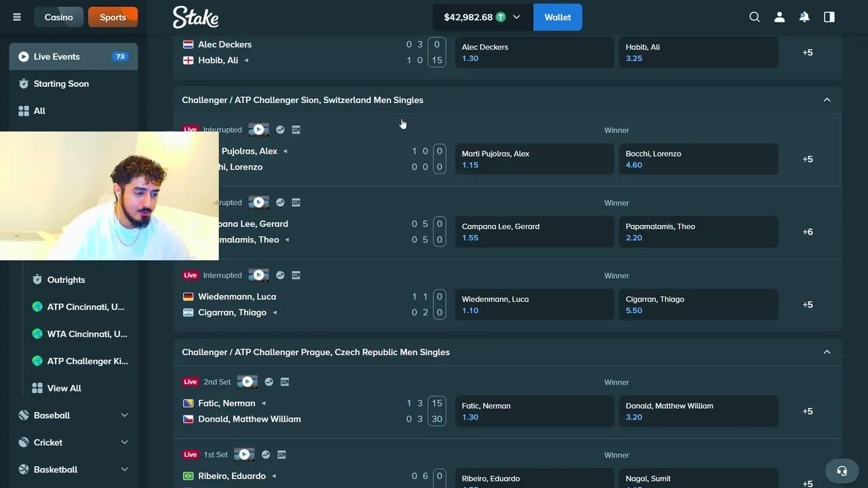Expand the Cricket sports category
Image resolution: width=868 pixels, height=488 pixels.
click(x=73, y=442)
